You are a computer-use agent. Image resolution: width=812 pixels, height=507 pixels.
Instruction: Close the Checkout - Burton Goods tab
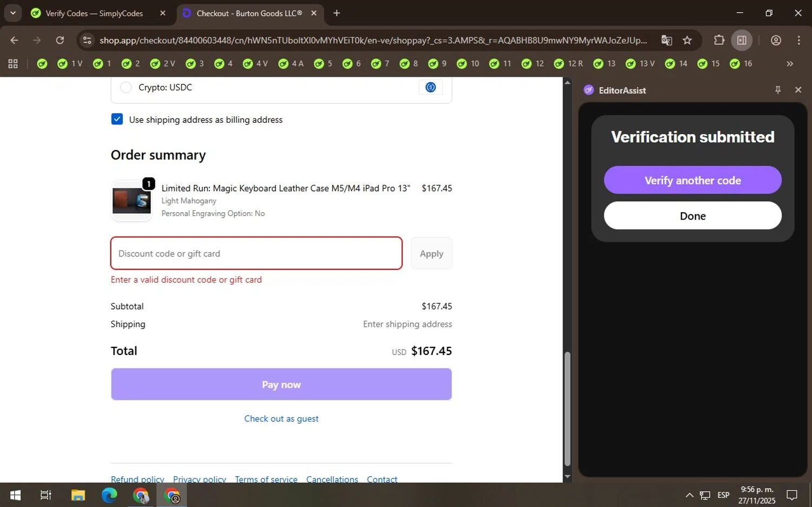click(x=313, y=13)
